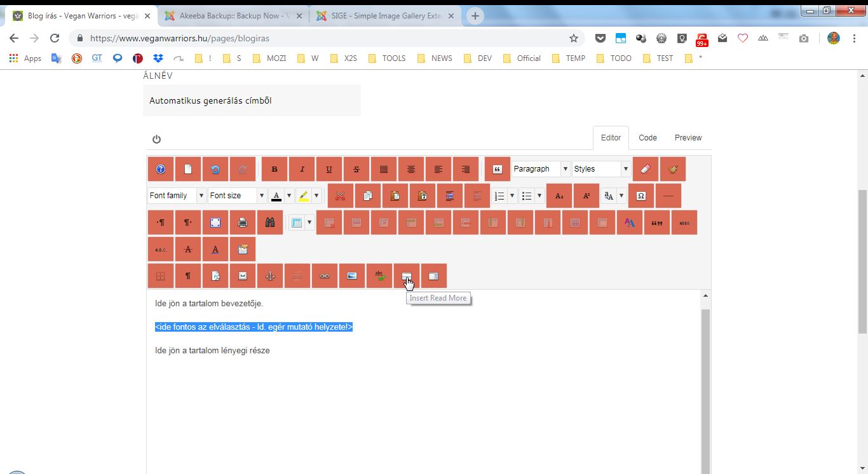
Task: Toggle italic text formatting
Action: pyautogui.click(x=302, y=169)
